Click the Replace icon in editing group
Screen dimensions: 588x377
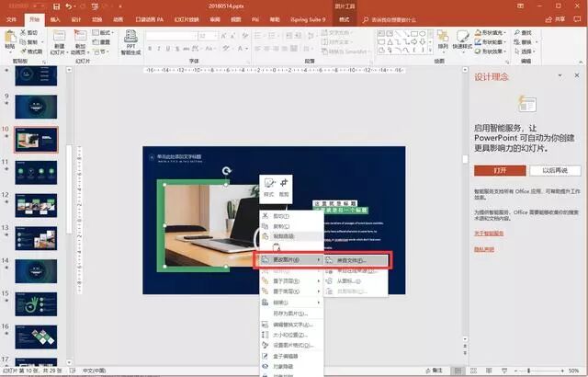point(517,42)
